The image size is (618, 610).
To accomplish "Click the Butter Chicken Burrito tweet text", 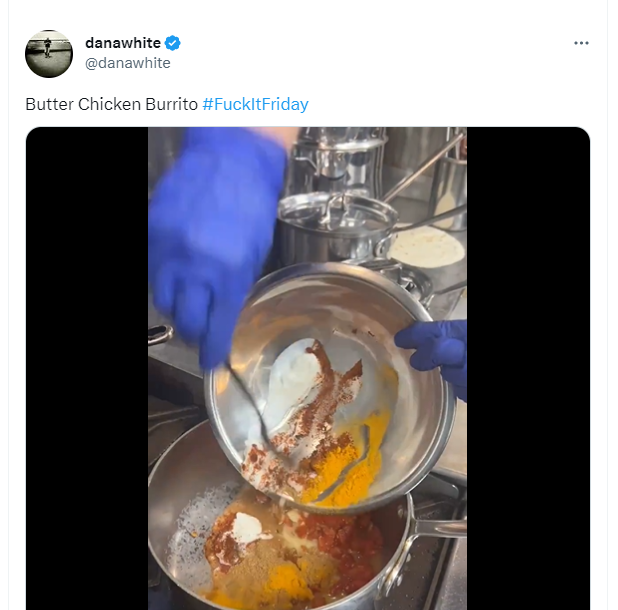I will [111, 104].
